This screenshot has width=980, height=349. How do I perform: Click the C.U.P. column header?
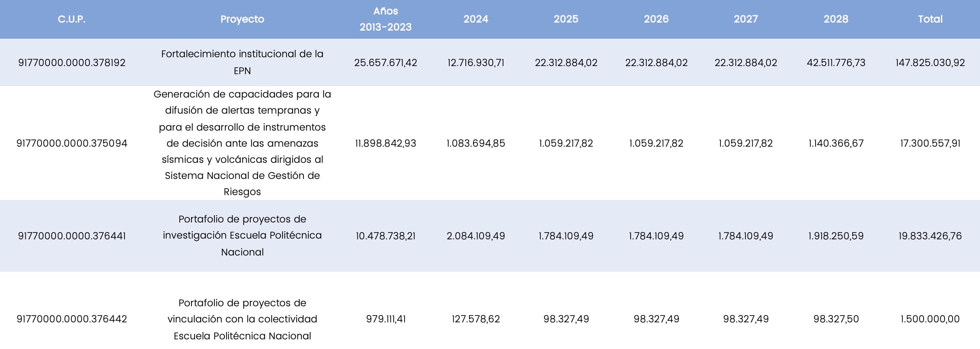(72, 19)
